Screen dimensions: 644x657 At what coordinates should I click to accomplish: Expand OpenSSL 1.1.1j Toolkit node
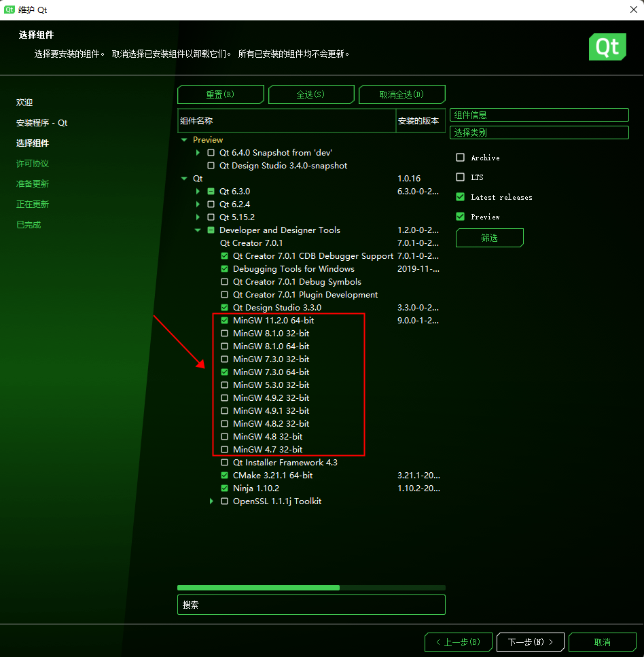click(x=211, y=501)
